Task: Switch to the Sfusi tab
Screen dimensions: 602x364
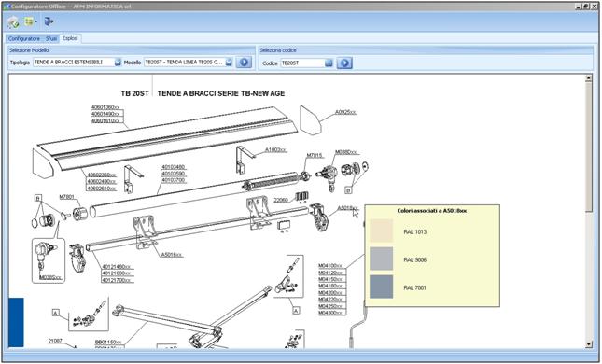Action: click(51, 39)
